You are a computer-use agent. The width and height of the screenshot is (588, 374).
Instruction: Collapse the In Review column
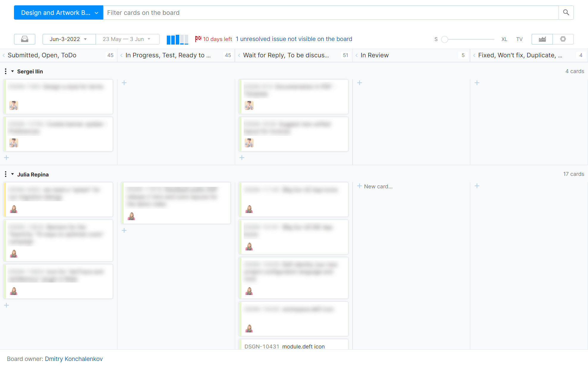356,55
